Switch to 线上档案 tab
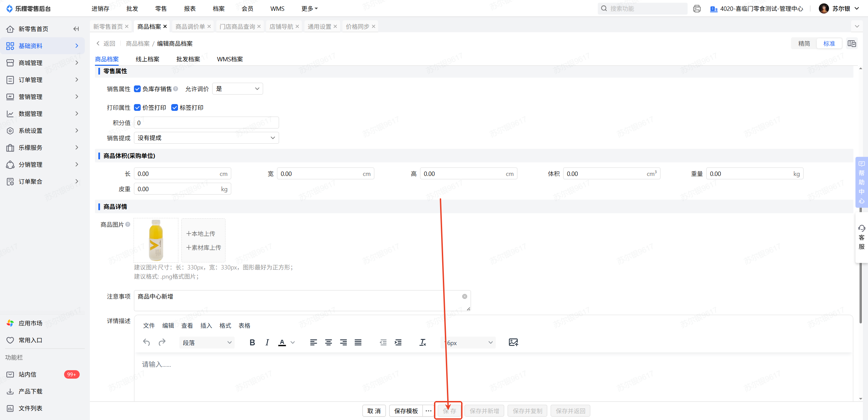This screenshot has width=868, height=420. point(147,59)
